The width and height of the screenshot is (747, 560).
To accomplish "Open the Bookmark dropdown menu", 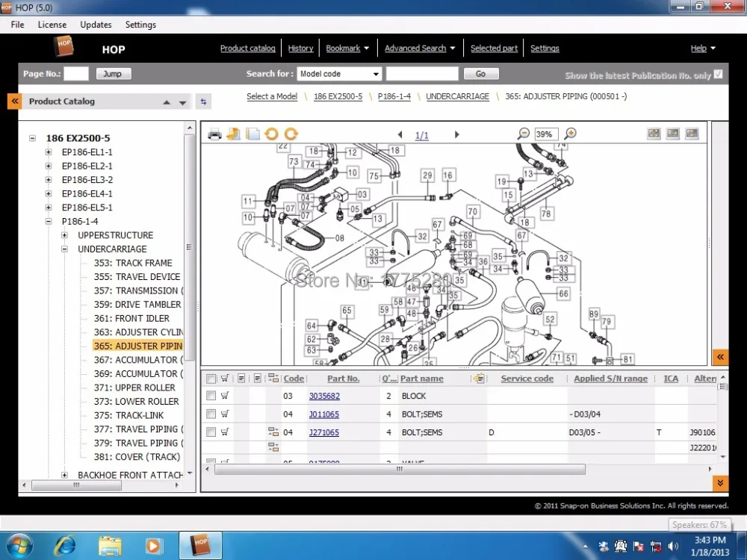I will click(x=347, y=48).
